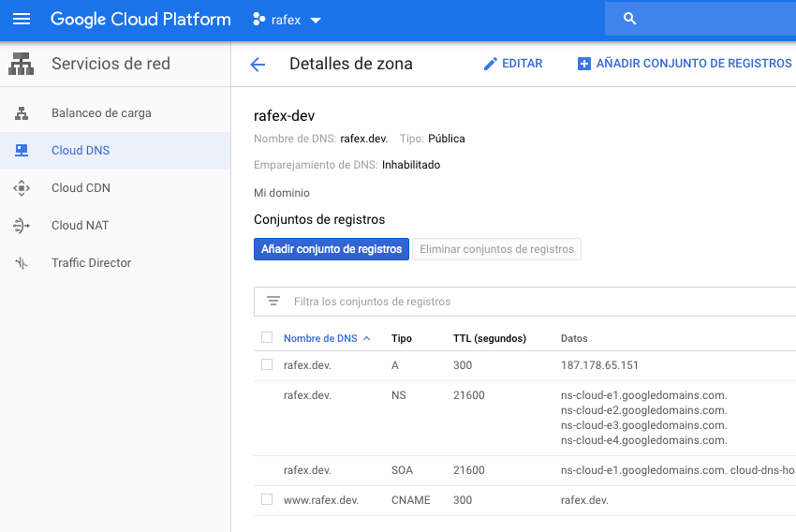The width and height of the screenshot is (796, 532).
Task: Click the Cloud NAT sidebar icon
Action: coord(22,226)
